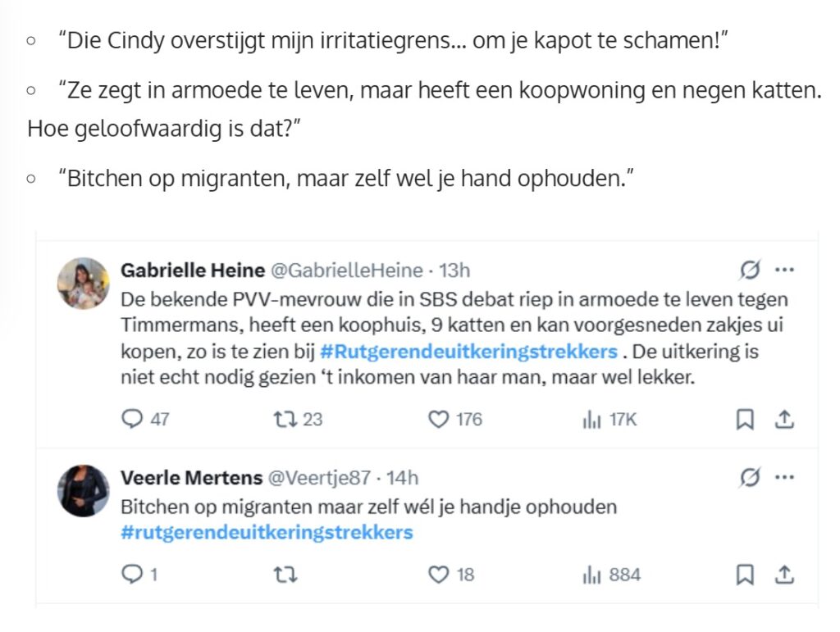Viewport: 840px width, 632px height.
Task: Click Grok icon on Gabrielle Heine's tweet
Action: (750, 270)
